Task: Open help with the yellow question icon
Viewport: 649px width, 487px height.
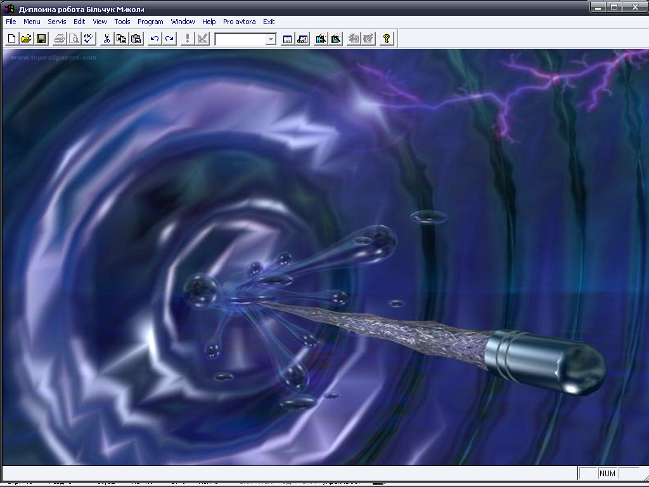Action: 387,39
